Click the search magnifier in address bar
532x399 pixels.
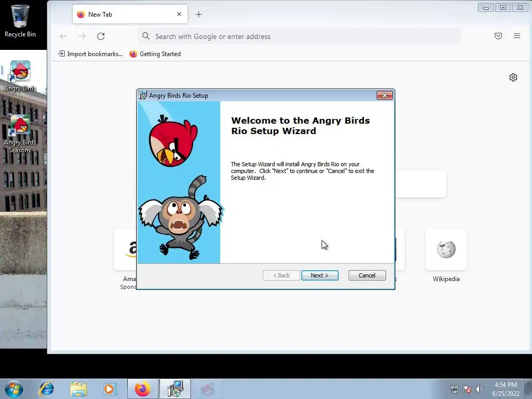(146, 36)
